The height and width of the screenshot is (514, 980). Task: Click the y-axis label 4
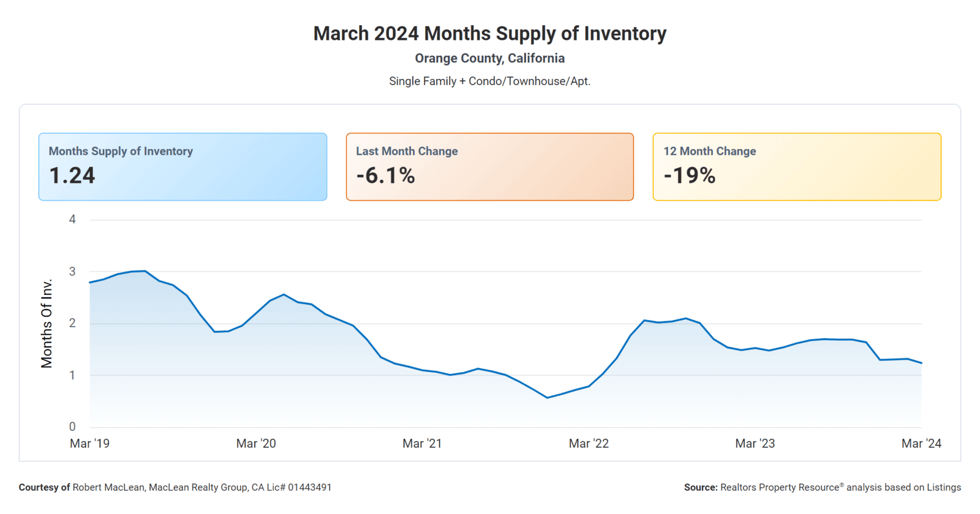click(72, 219)
